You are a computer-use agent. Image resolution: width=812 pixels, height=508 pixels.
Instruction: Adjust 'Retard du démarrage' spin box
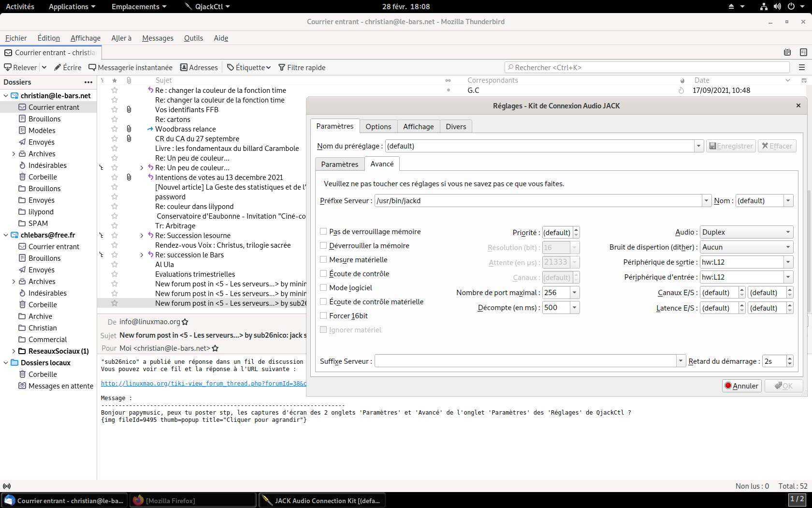click(778, 361)
